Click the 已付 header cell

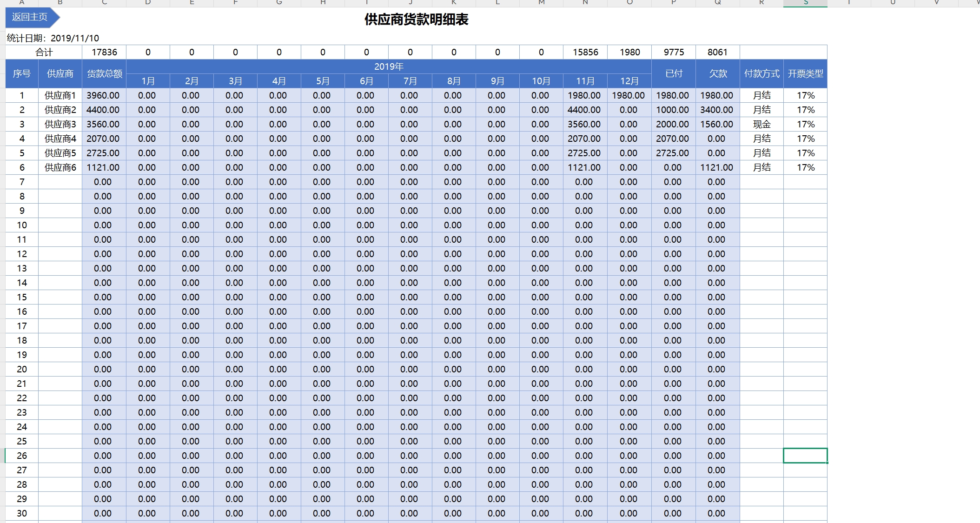(674, 73)
